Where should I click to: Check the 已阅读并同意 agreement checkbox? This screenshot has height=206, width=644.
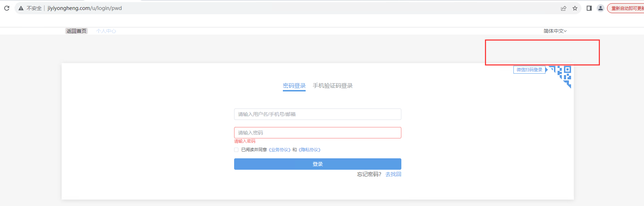click(236, 150)
